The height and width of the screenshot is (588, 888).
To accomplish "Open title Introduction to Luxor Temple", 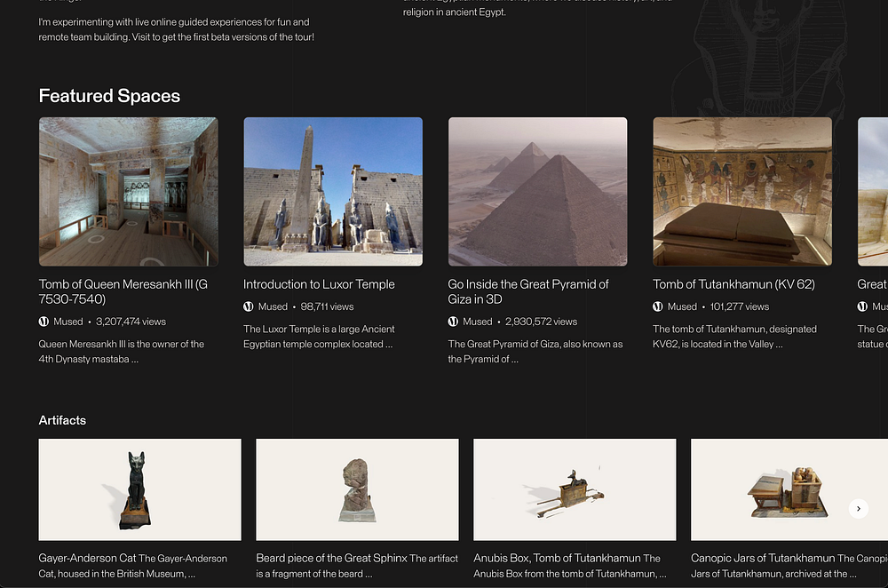I will point(319,284).
